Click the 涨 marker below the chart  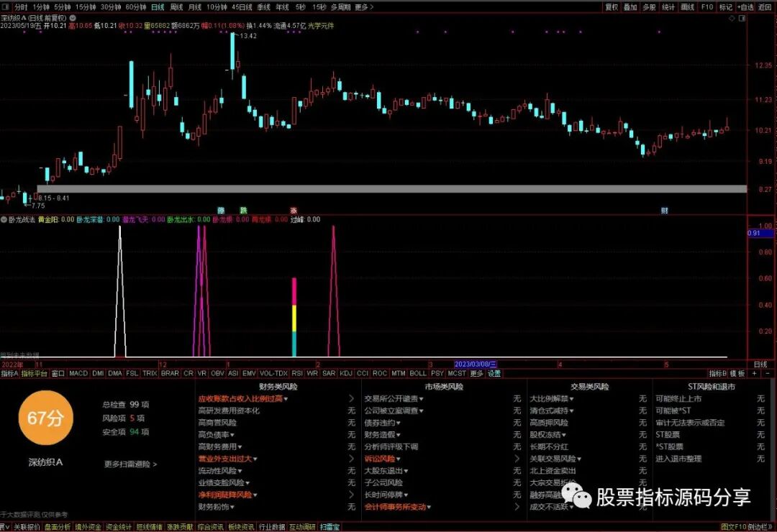(x=294, y=211)
